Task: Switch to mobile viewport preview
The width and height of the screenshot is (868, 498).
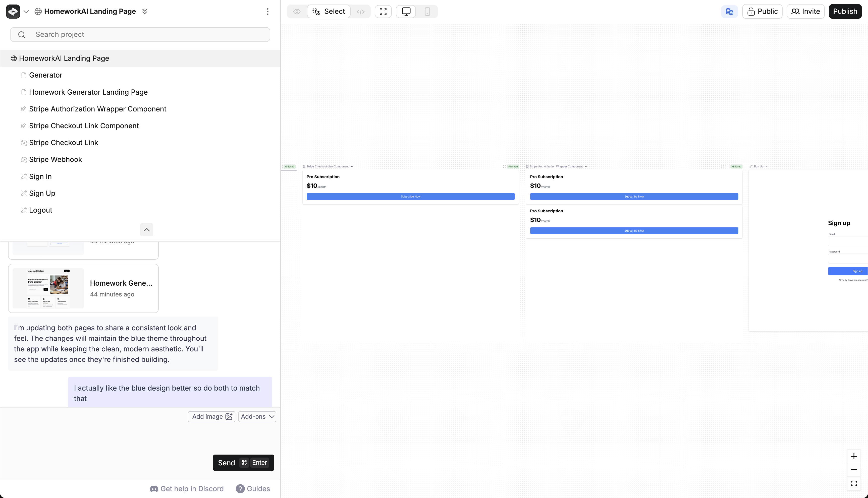Action: coord(427,12)
